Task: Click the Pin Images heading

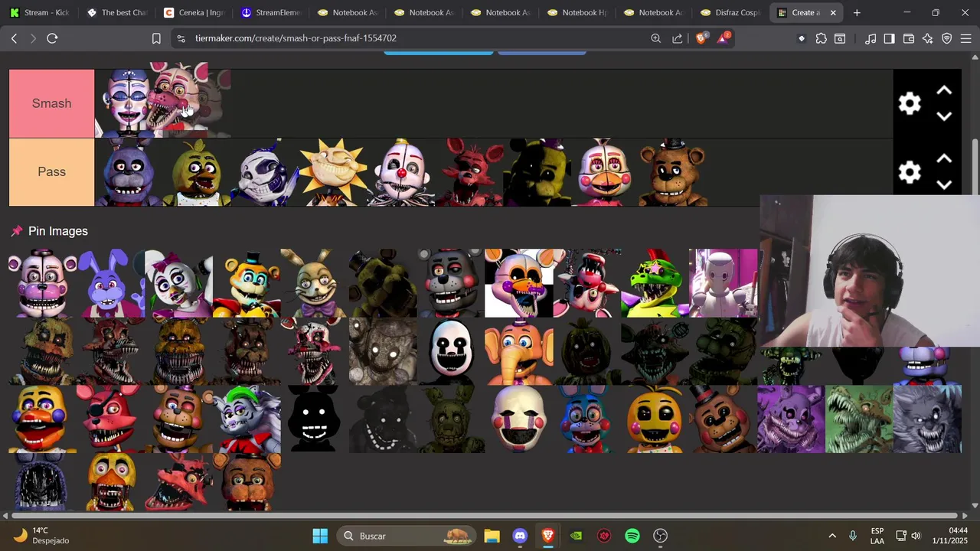Action: tap(58, 231)
